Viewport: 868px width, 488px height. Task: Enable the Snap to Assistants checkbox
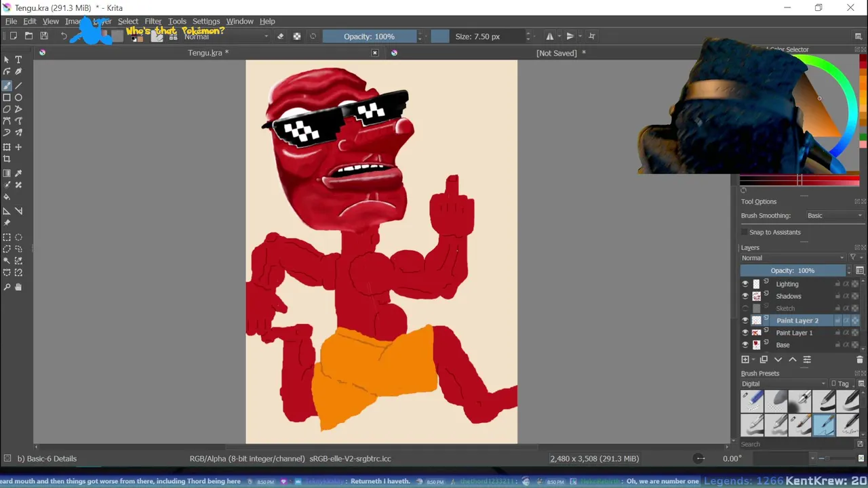pos(745,232)
